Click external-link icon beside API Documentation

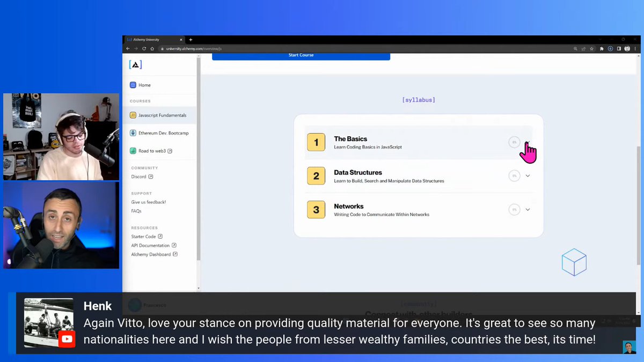tap(175, 246)
